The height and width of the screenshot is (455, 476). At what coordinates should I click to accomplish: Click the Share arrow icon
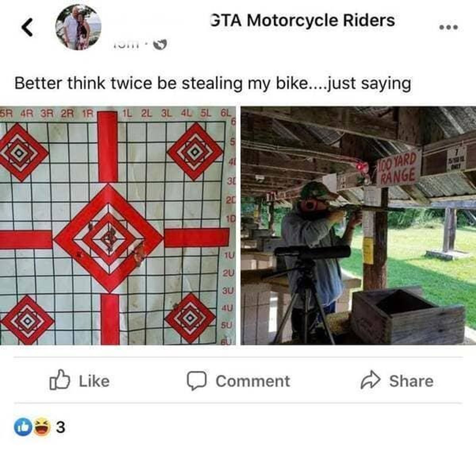(x=370, y=380)
